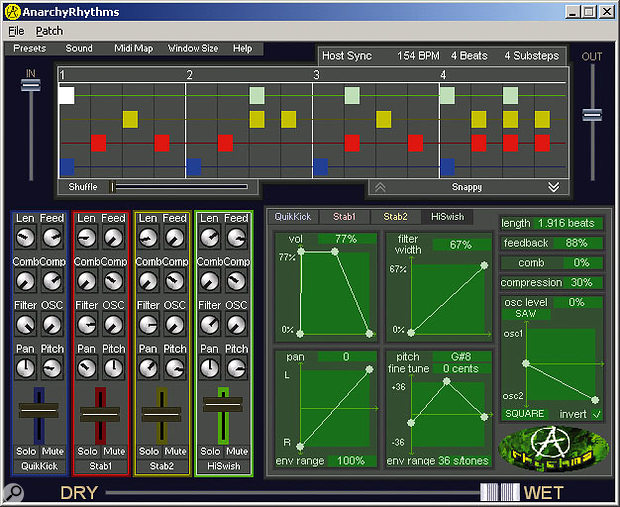Viewport: 620px width, 507px height.
Task: Change osc2 SQUARE waveform selector
Action: click(x=524, y=414)
